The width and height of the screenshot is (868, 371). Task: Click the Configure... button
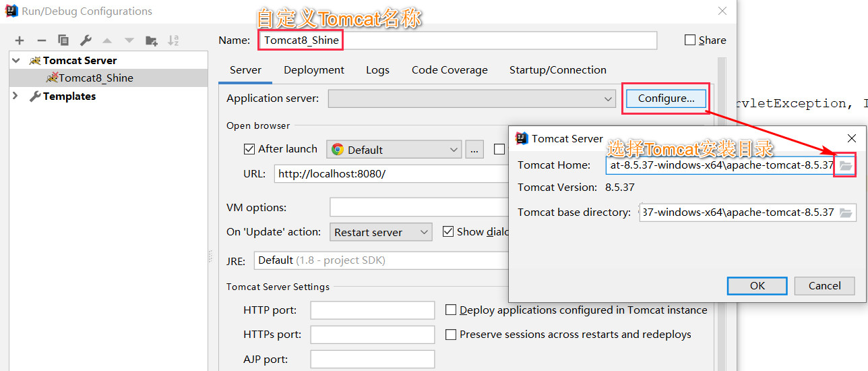click(666, 98)
